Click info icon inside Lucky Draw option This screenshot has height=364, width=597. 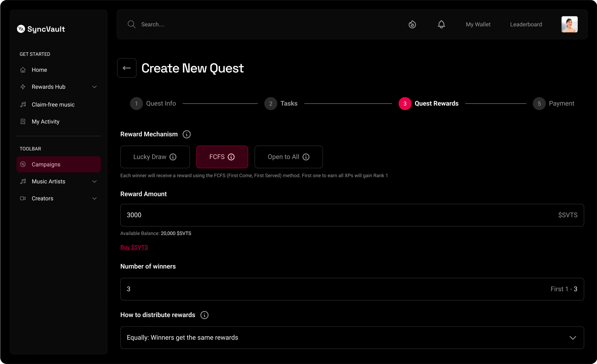(x=173, y=157)
